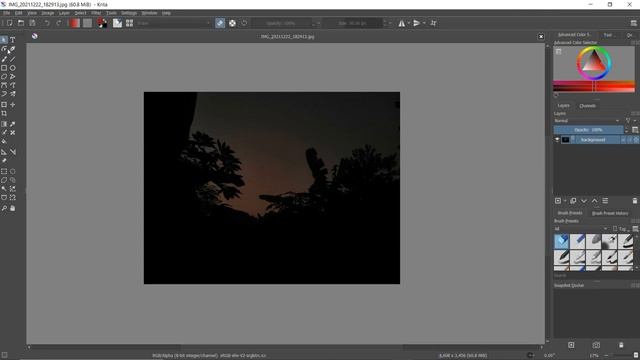Screen dimensions: 640x360
Task: Open the layer blend mode Normal dropdown
Action: (x=587, y=120)
